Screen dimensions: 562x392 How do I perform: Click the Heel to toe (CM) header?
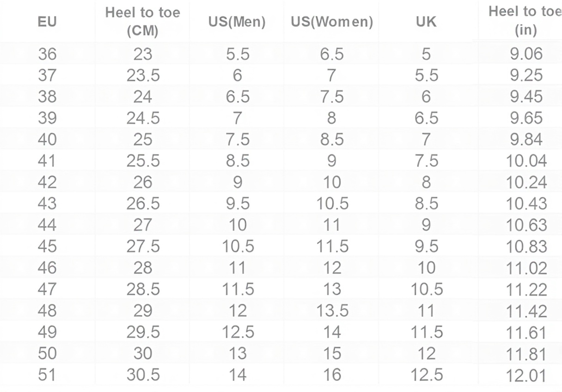point(143,22)
